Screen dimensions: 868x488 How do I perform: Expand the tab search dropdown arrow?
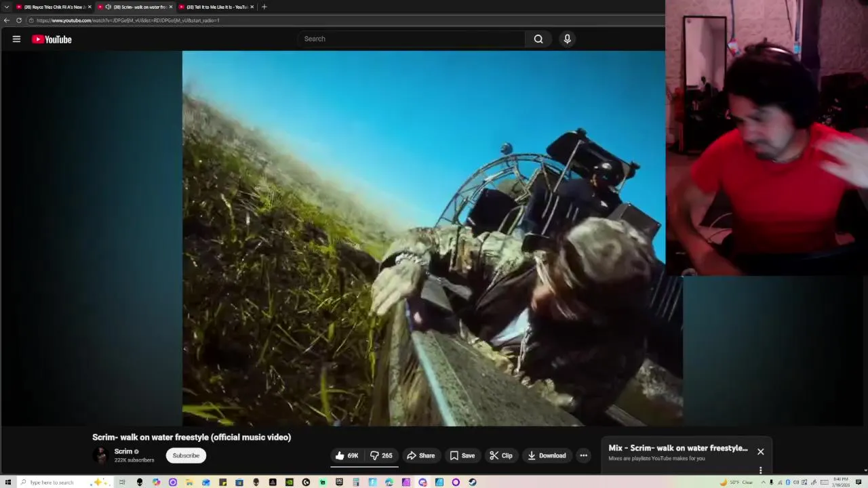click(x=5, y=7)
